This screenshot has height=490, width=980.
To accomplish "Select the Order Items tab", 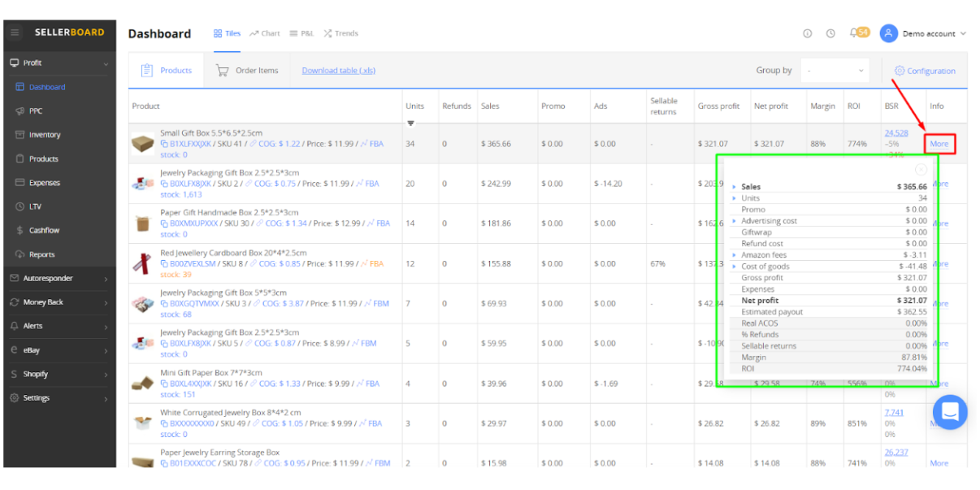I will tap(247, 71).
